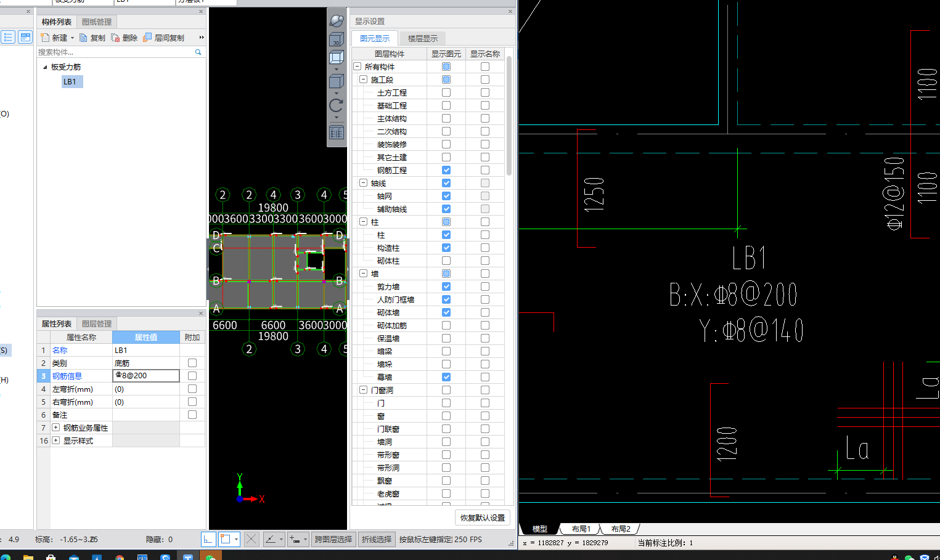Select the solid shaded cube icon

337,81
